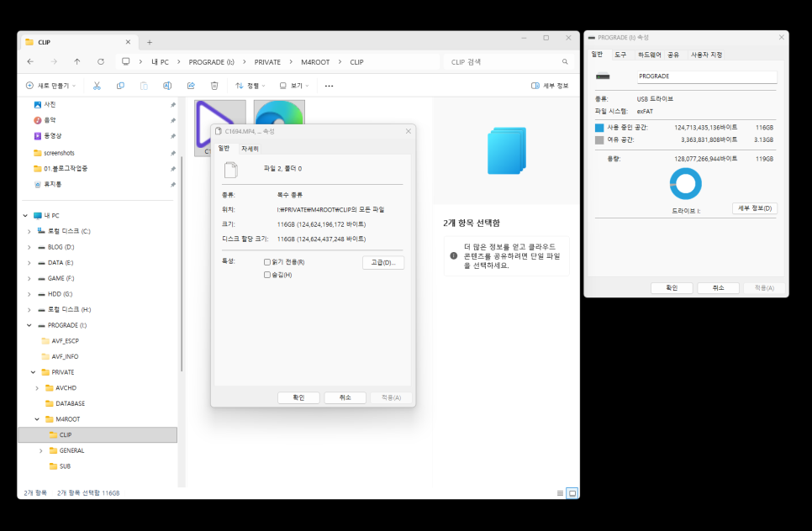Image resolution: width=812 pixels, height=531 pixels.
Task: Switch to 하드웨어 tab in PROGRADE properties
Action: 649,55
